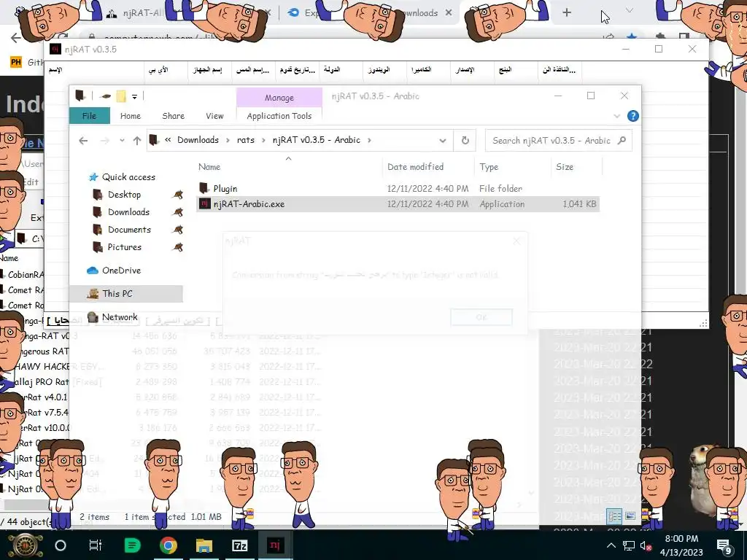
Task: Click the muted volume tray icon
Action: [x=646, y=545]
